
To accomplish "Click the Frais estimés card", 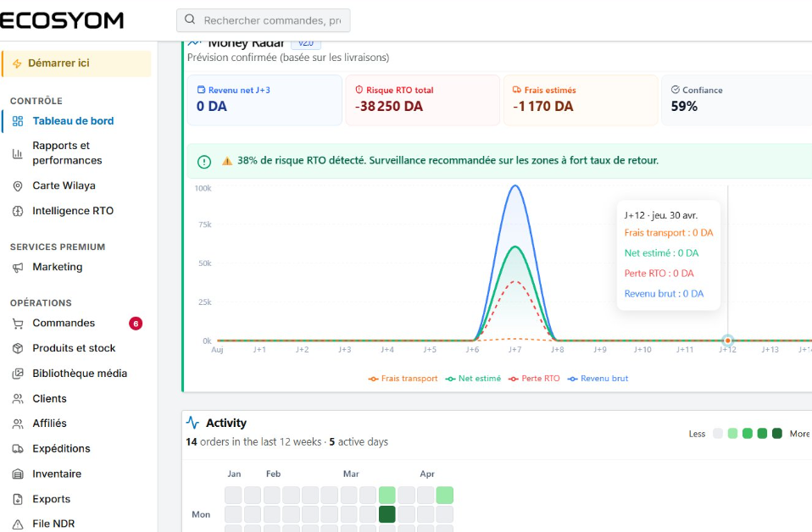I will pyautogui.click(x=581, y=100).
